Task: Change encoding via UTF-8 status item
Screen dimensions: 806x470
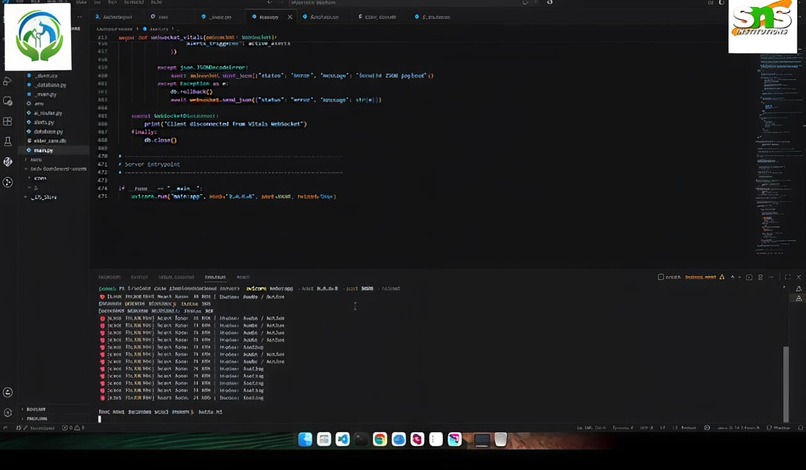Action: pos(647,428)
